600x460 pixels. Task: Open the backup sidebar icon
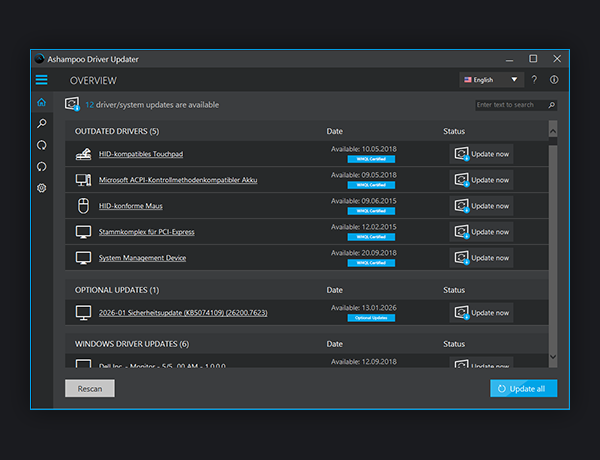[41, 145]
